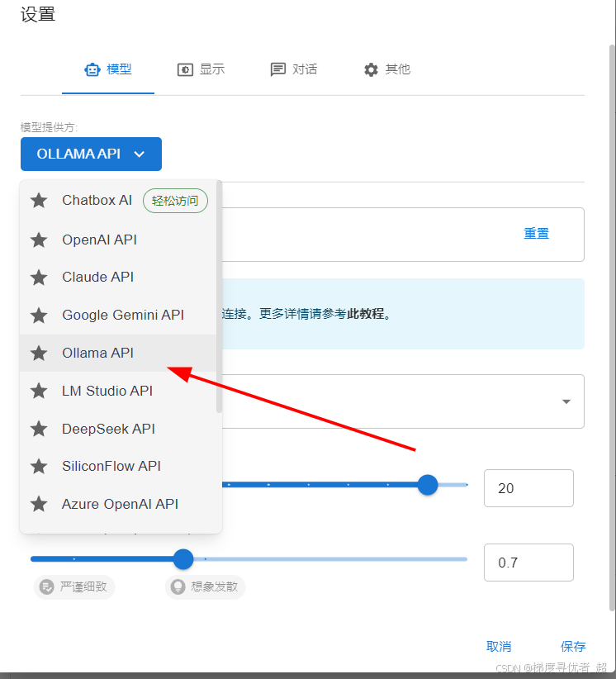Viewport: 616px width, 679px height.
Task: Open the OLLAMA API provider dropdown
Action: pyautogui.click(x=92, y=154)
